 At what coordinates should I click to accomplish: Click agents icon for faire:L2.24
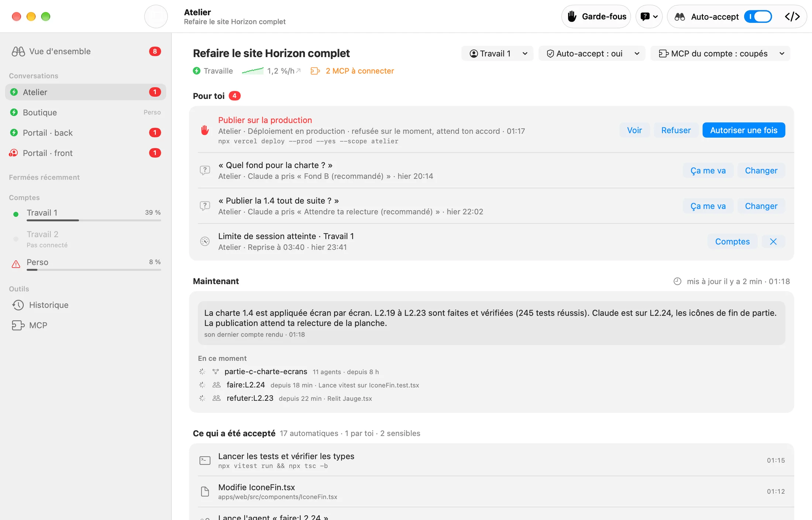tap(217, 385)
